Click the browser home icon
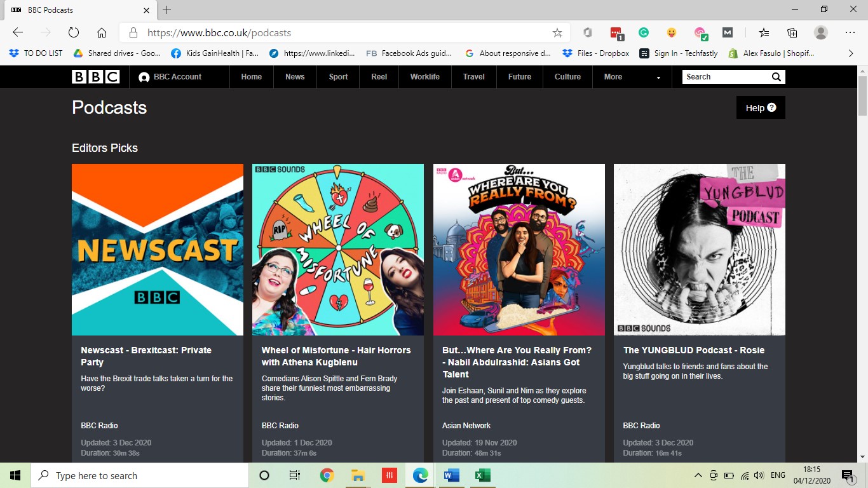Image resolution: width=868 pixels, height=488 pixels. (101, 32)
